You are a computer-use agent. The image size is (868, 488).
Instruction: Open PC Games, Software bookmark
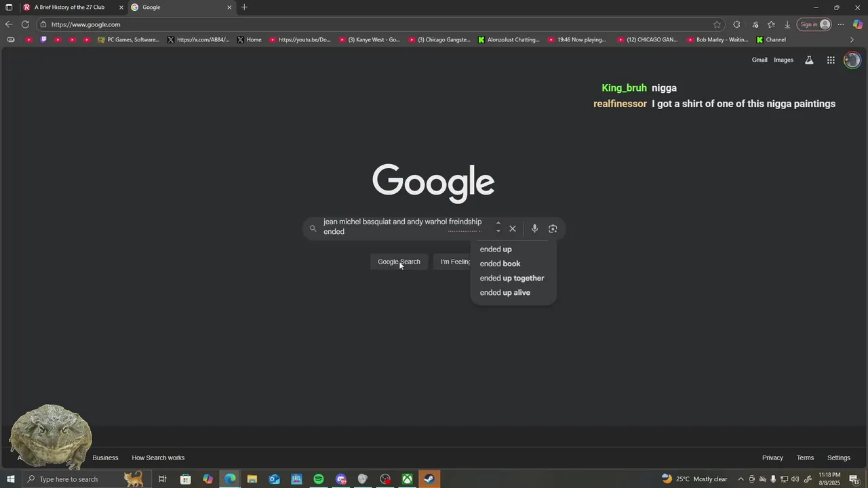click(x=129, y=40)
